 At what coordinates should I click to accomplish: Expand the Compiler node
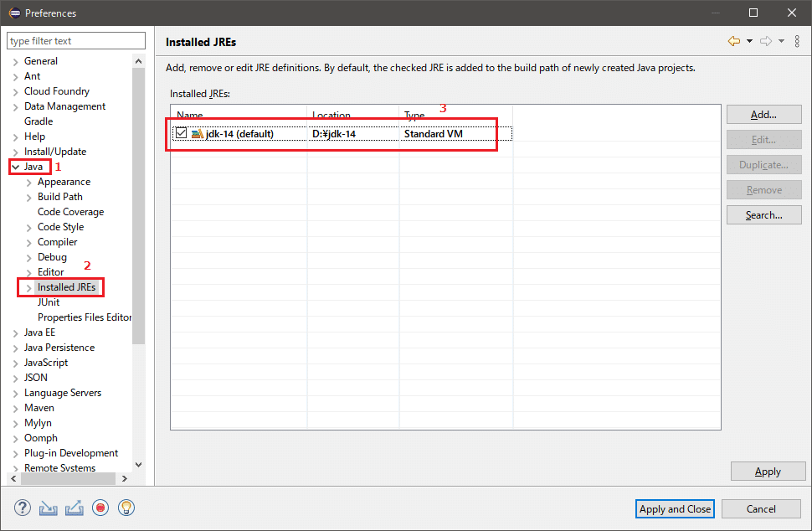click(29, 242)
